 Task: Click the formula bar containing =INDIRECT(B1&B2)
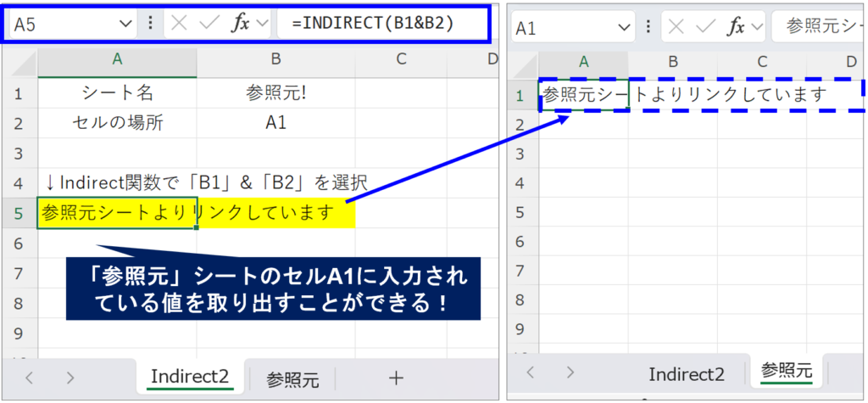381,24
